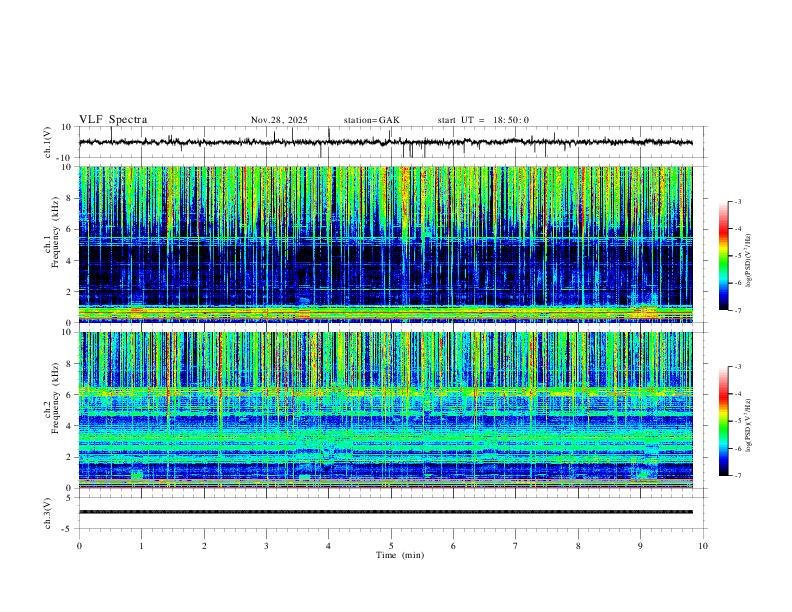This screenshot has width=792, height=612.
Task: Click the "4" kHz tick on ch.1 axis
Action: click(x=70, y=261)
